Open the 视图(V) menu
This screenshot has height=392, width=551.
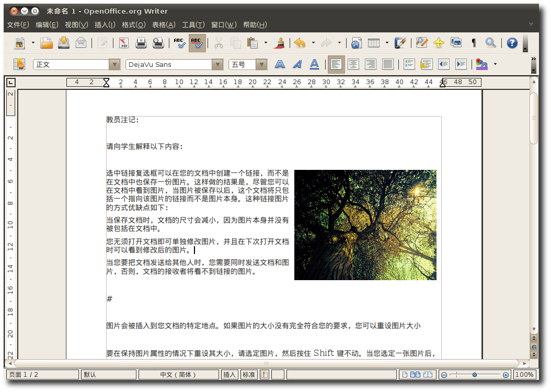point(76,25)
